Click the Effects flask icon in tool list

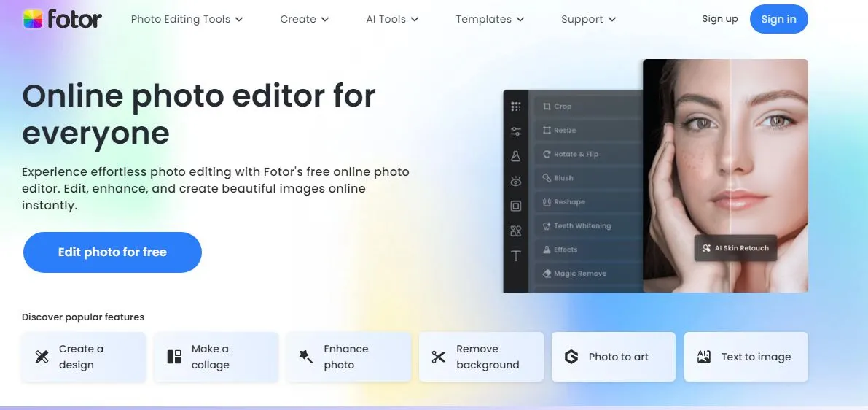click(547, 250)
